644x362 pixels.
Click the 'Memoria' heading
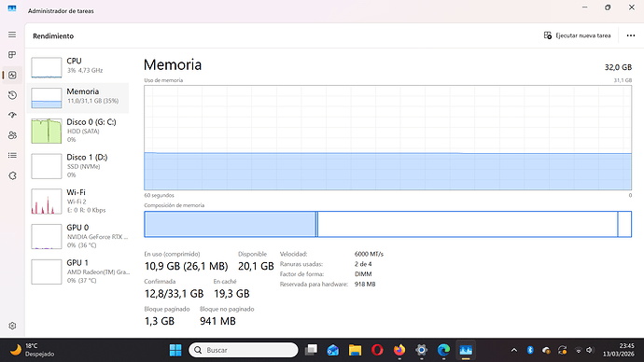(x=173, y=65)
